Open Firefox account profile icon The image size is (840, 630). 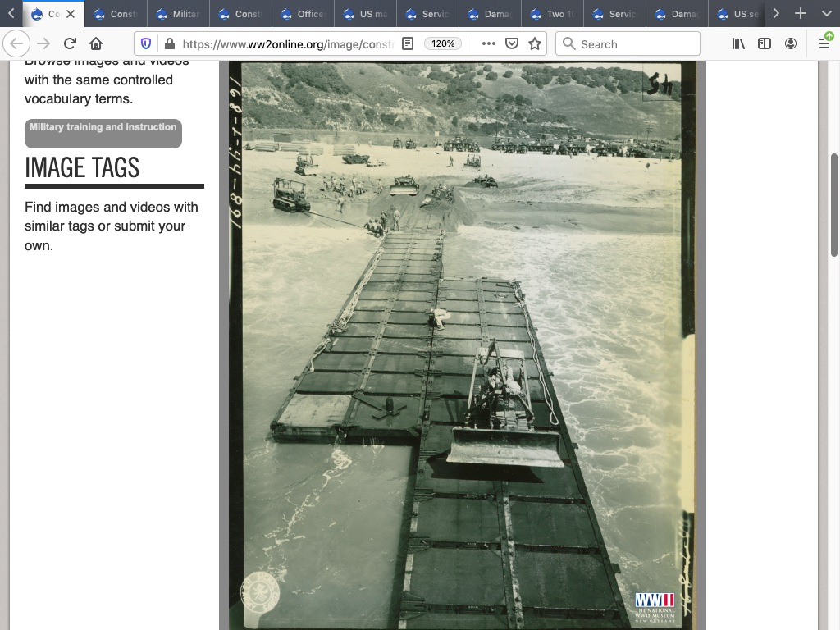791,44
